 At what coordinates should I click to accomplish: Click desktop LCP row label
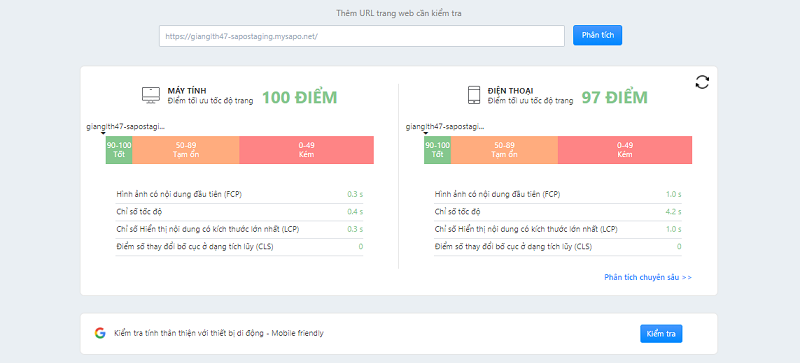pyautogui.click(x=208, y=229)
